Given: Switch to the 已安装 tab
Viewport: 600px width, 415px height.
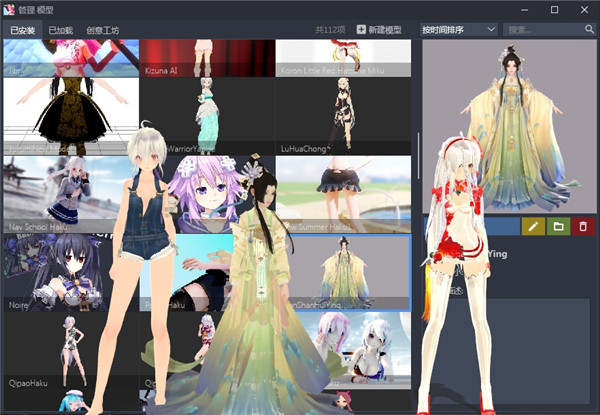Looking at the screenshot, I should tap(23, 30).
